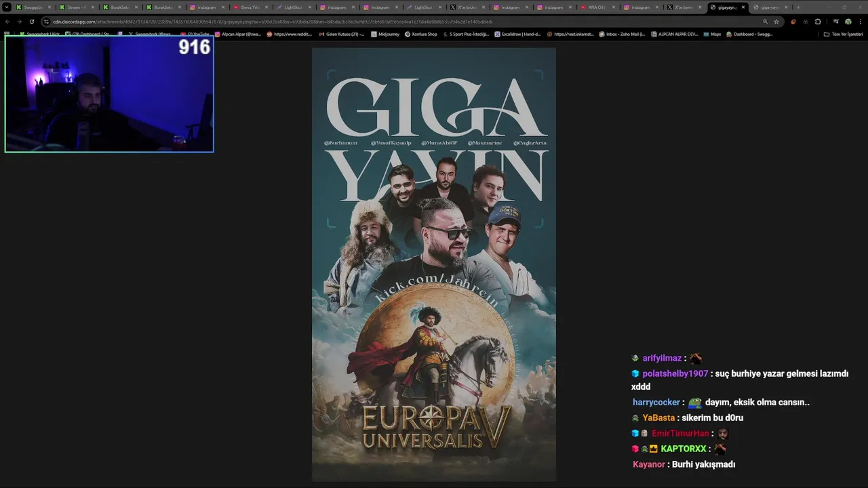
Task: Open the https://next.inkarnat... bookmark
Action: pos(570,34)
